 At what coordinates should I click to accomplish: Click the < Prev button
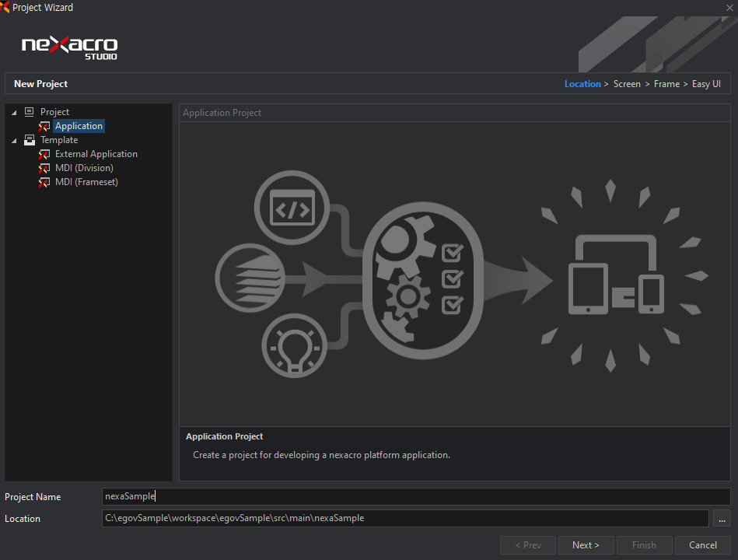point(528,545)
